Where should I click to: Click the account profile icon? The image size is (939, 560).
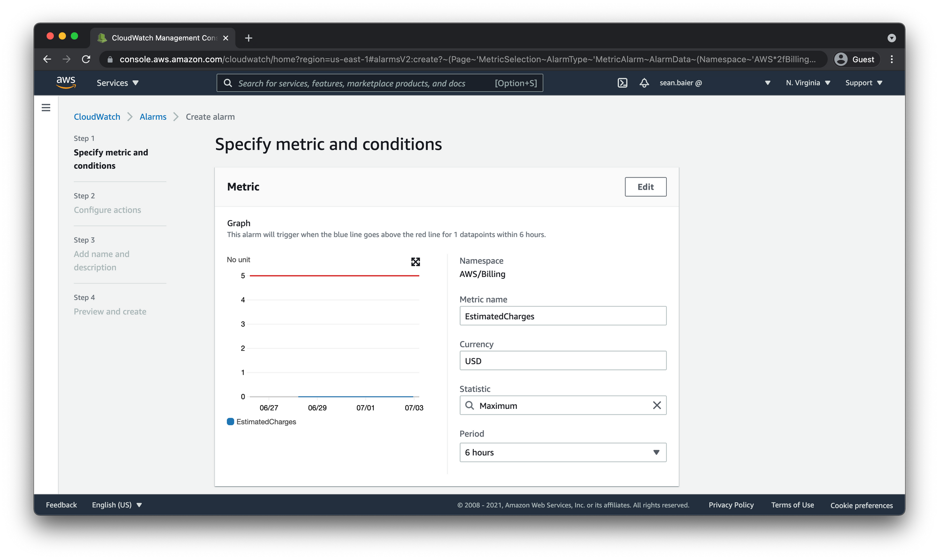(x=841, y=59)
